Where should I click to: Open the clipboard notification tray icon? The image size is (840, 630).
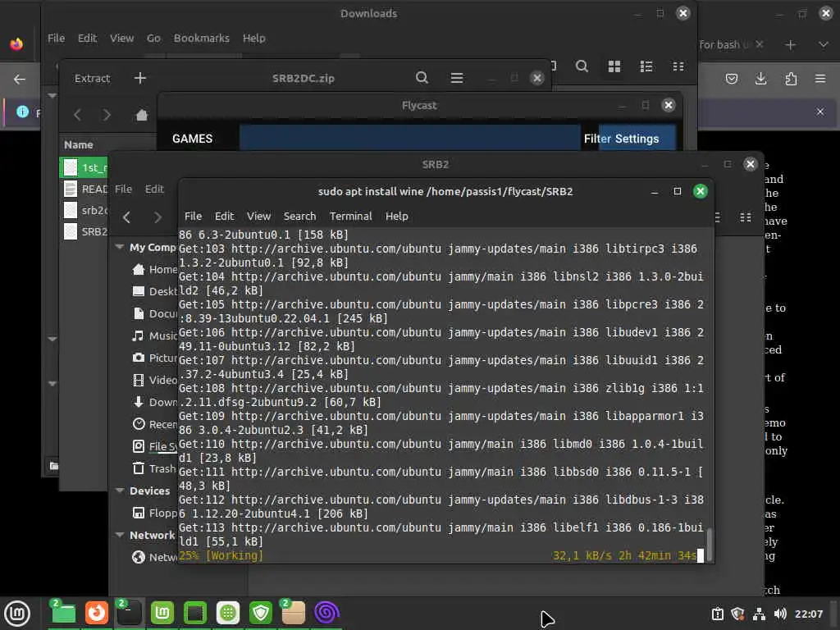[x=717, y=614]
